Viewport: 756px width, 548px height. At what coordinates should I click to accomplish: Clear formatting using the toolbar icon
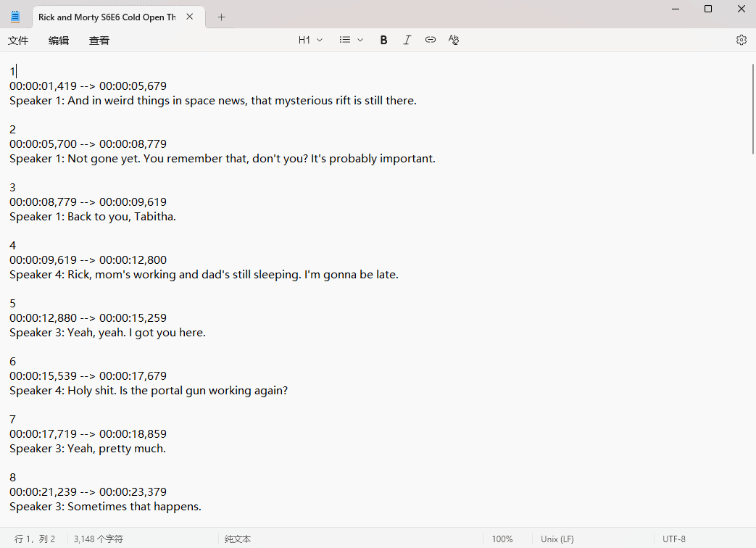[x=454, y=41]
